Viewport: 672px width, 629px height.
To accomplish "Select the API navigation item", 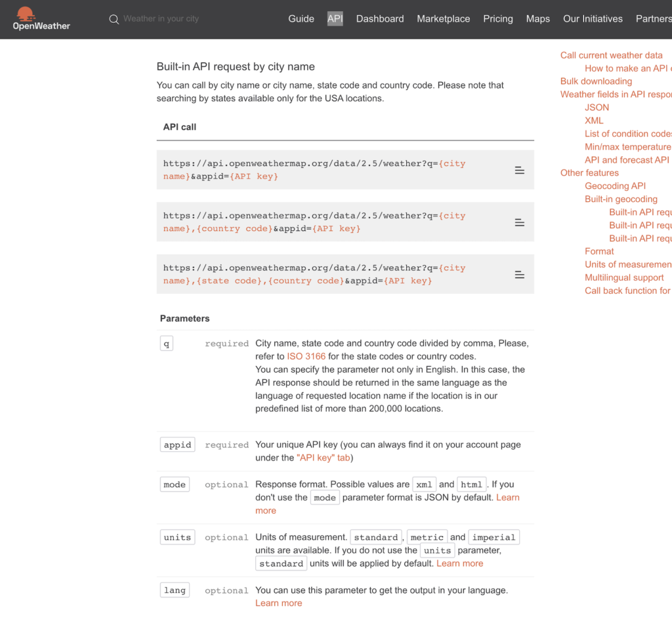I will point(335,19).
